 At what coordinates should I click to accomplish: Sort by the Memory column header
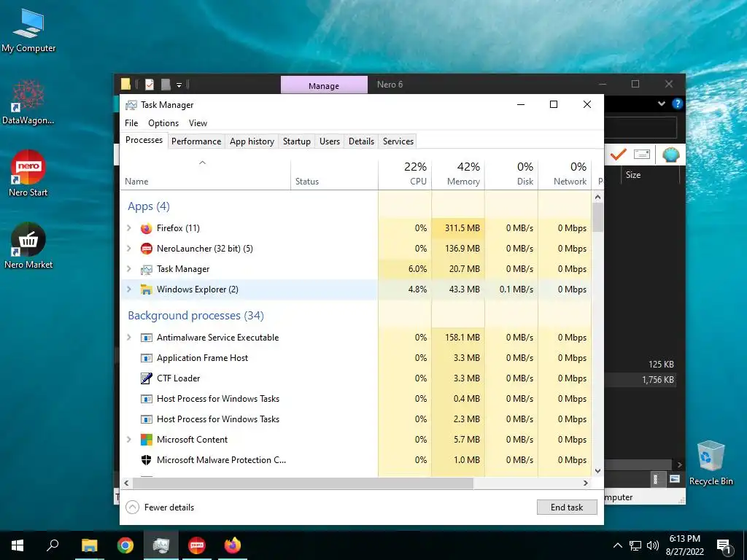coord(458,174)
